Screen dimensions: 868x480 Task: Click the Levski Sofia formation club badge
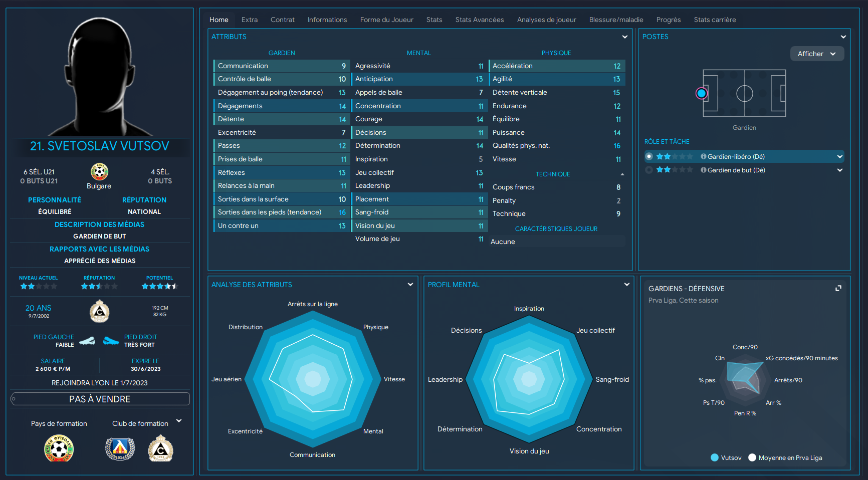pyautogui.click(x=120, y=448)
